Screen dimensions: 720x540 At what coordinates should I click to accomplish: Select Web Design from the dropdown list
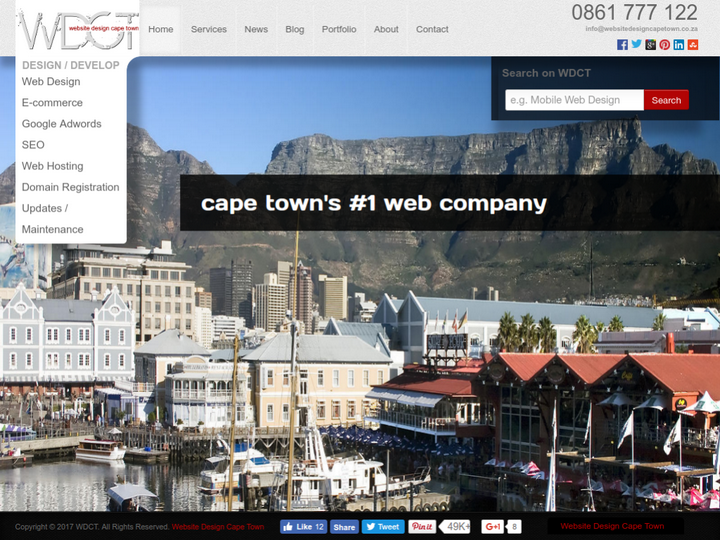click(x=51, y=82)
